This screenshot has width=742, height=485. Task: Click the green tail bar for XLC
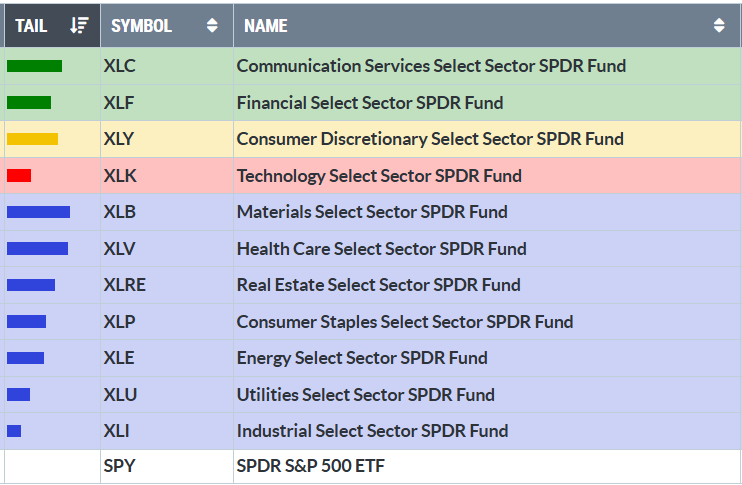[x=34, y=66]
